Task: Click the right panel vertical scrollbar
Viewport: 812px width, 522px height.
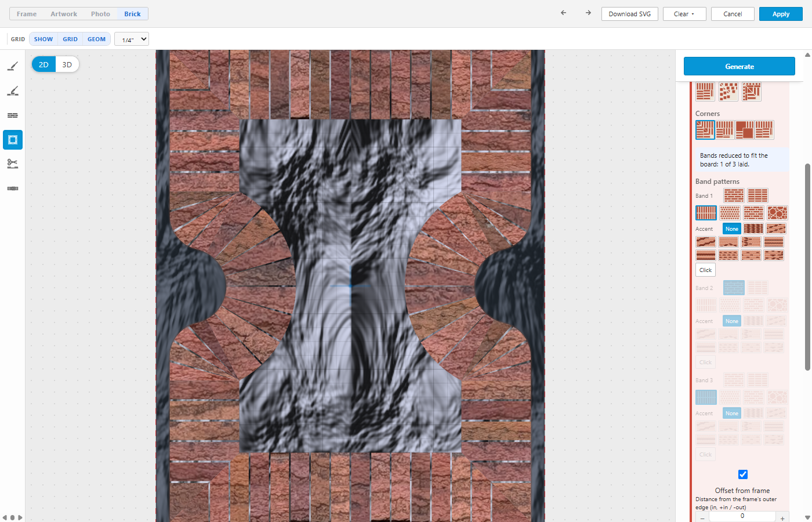Action: coord(807,267)
